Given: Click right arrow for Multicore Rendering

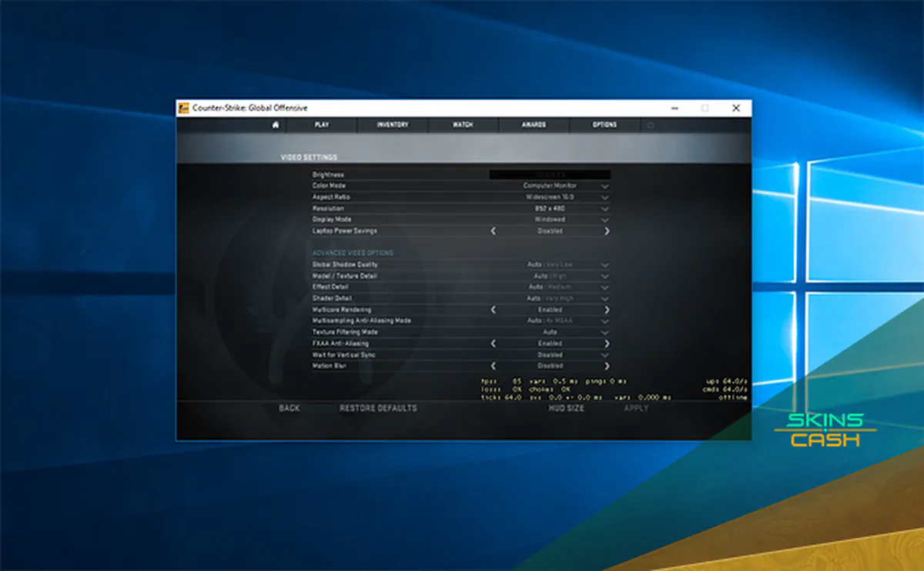Looking at the screenshot, I should pos(607,310).
